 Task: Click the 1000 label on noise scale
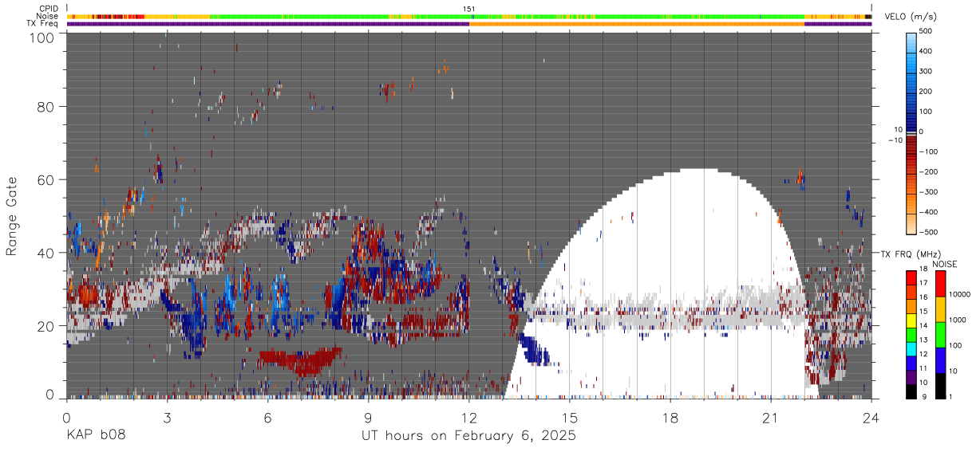958,320
